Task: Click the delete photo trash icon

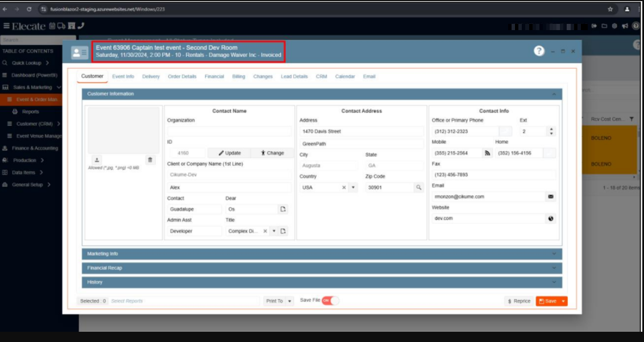Action: (150, 160)
